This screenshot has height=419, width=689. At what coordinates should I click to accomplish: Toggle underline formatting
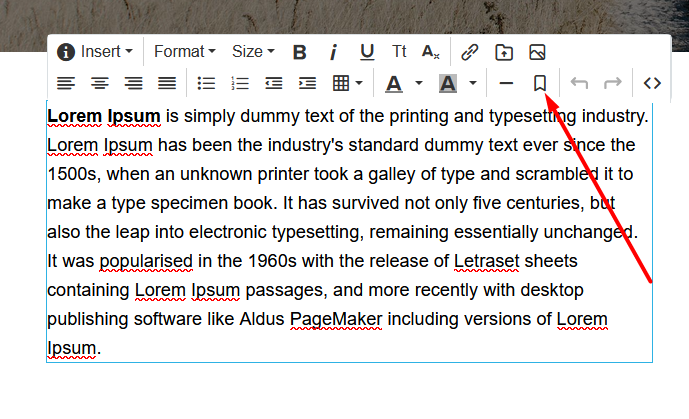(367, 52)
